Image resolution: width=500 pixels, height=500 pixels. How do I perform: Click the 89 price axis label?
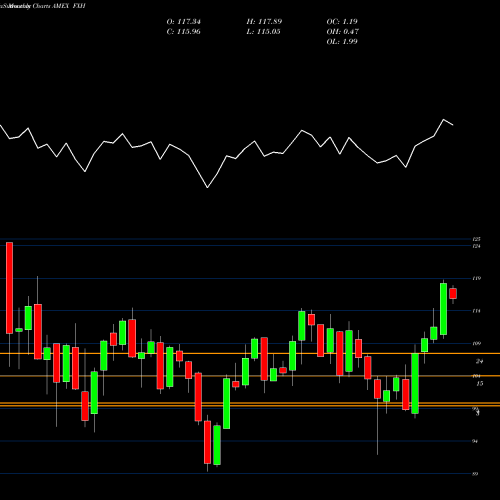[x=475, y=474]
